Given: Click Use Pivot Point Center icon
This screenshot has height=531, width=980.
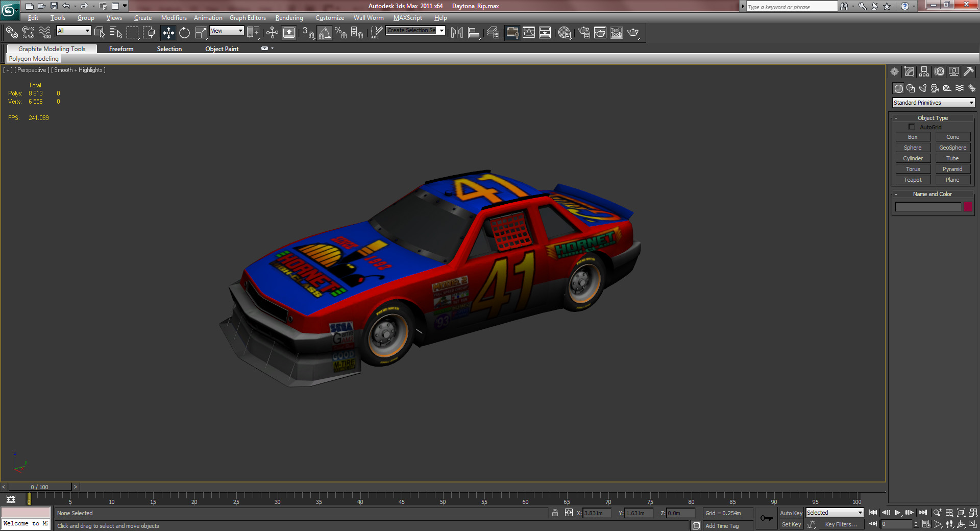Looking at the screenshot, I should click(x=253, y=33).
